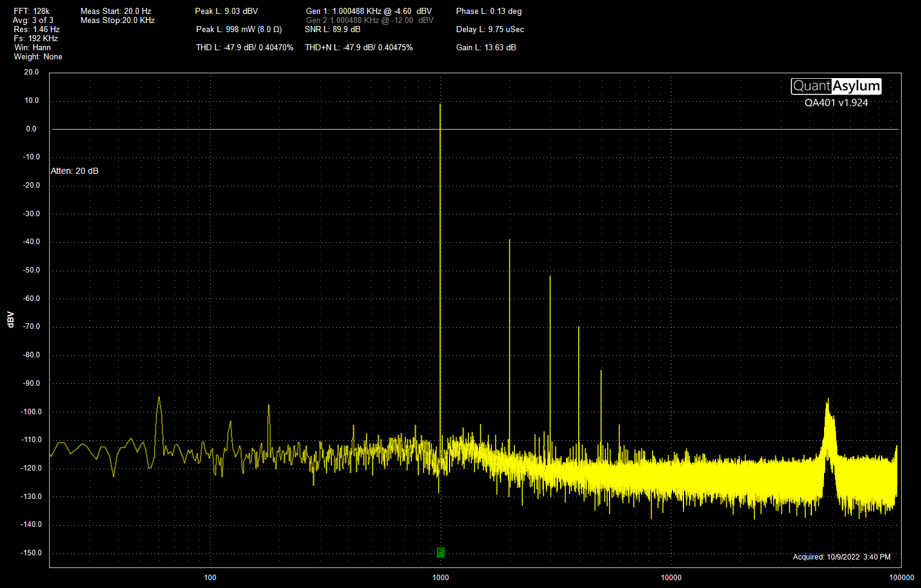Click the -100.0 label on the Y axis
This screenshot has width=921, height=588.
32,412
